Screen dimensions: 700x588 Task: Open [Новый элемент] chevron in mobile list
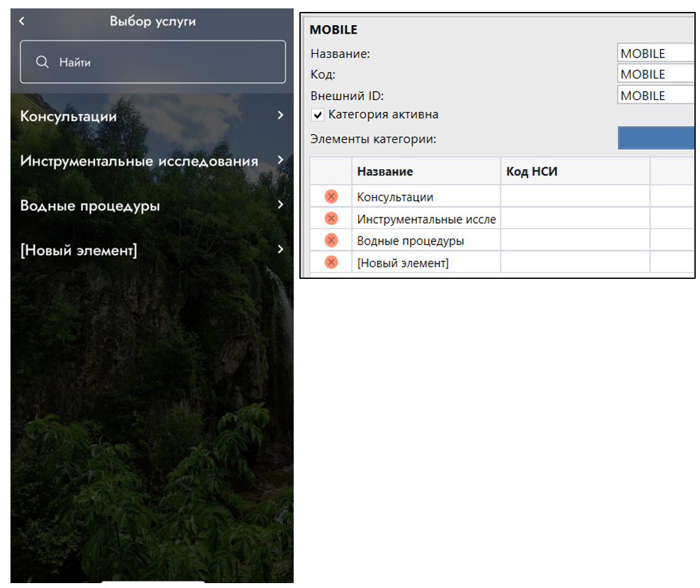point(280,250)
